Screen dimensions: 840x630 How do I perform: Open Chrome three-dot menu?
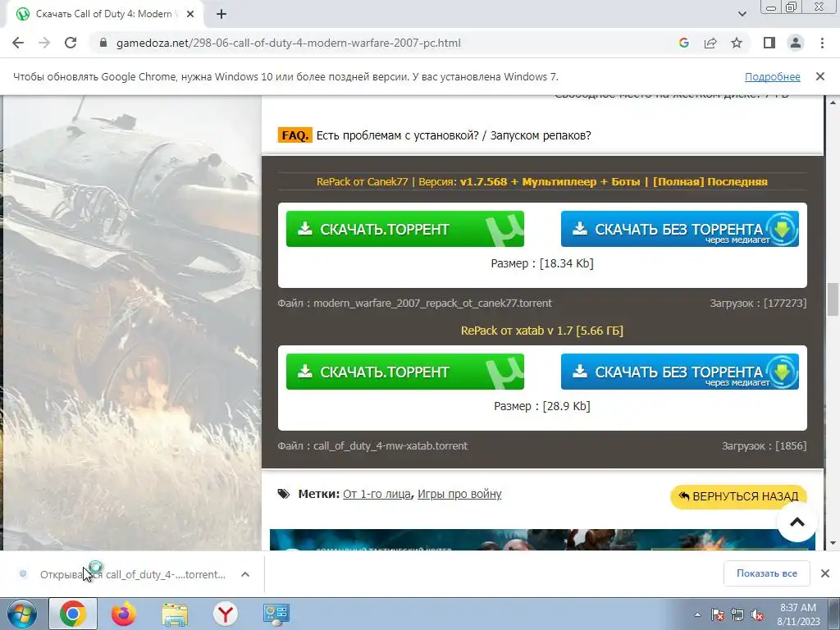coord(822,43)
